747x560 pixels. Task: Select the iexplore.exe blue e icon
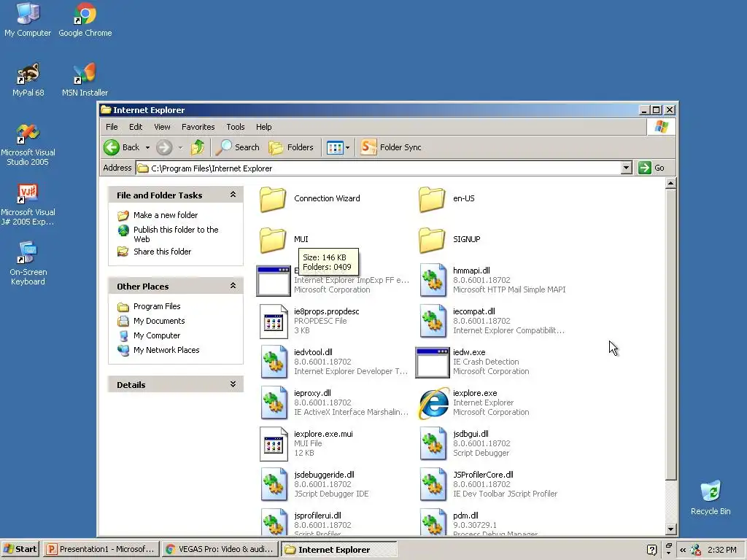tap(433, 403)
